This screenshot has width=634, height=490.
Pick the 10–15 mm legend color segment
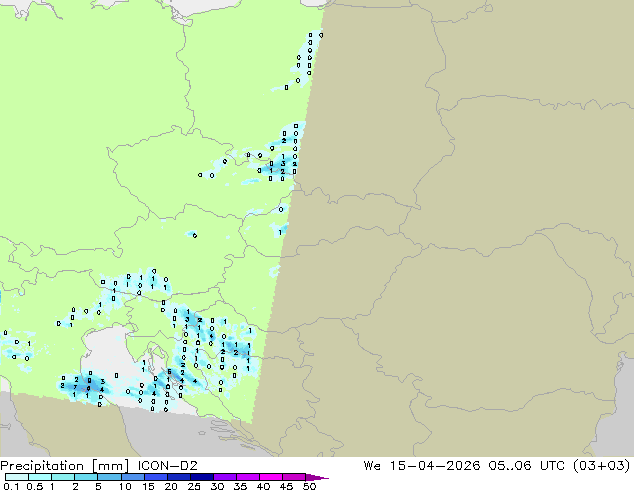pyautogui.click(x=132, y=477)
